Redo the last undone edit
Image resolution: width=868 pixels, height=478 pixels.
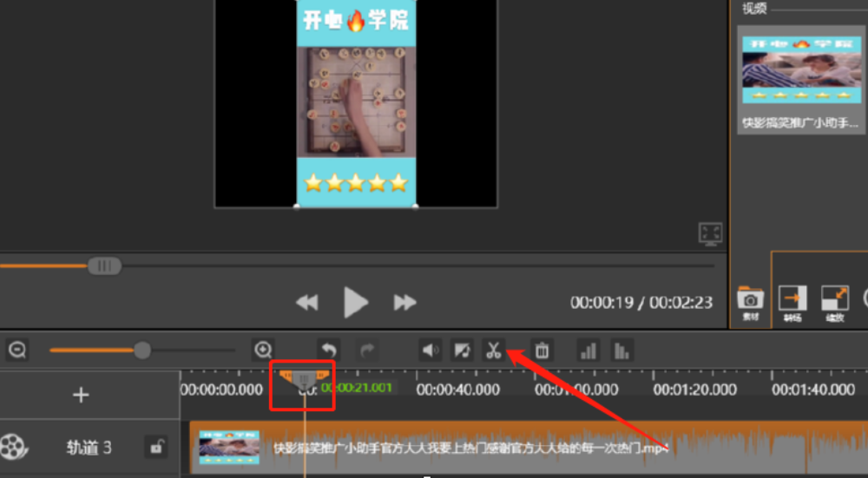pyautogui.click(x=367, y=350)
